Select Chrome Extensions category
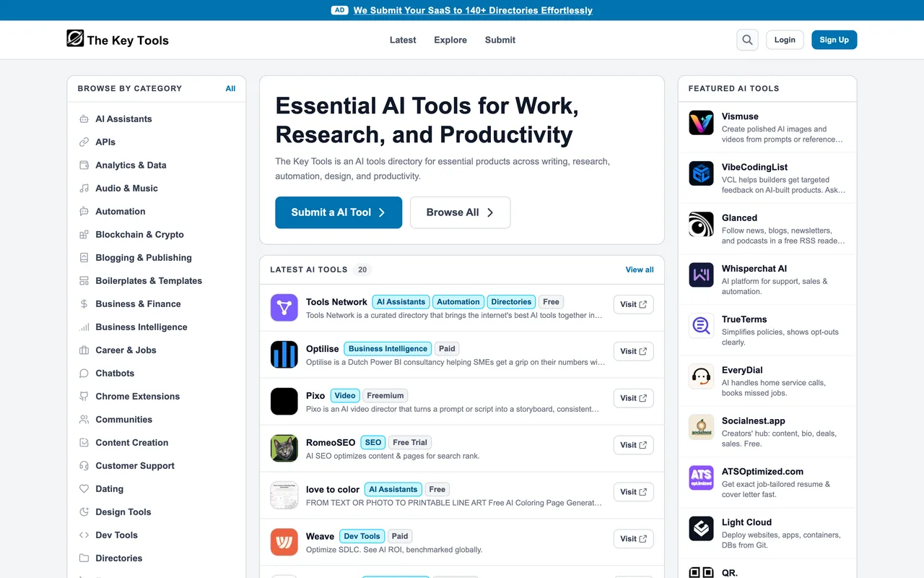Screen dimensions: 924x578 click(x=157, y=396)
